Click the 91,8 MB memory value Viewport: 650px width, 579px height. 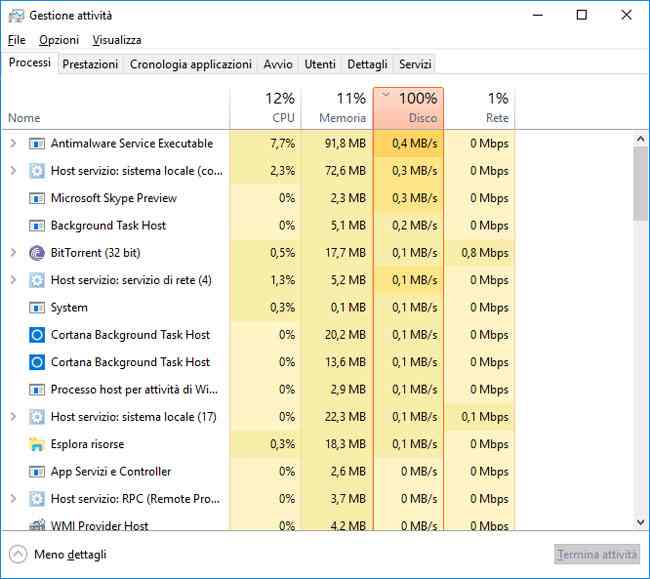point(345,143)
